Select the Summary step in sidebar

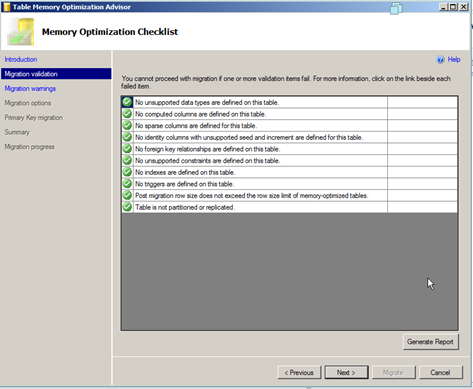coord(17,132)
